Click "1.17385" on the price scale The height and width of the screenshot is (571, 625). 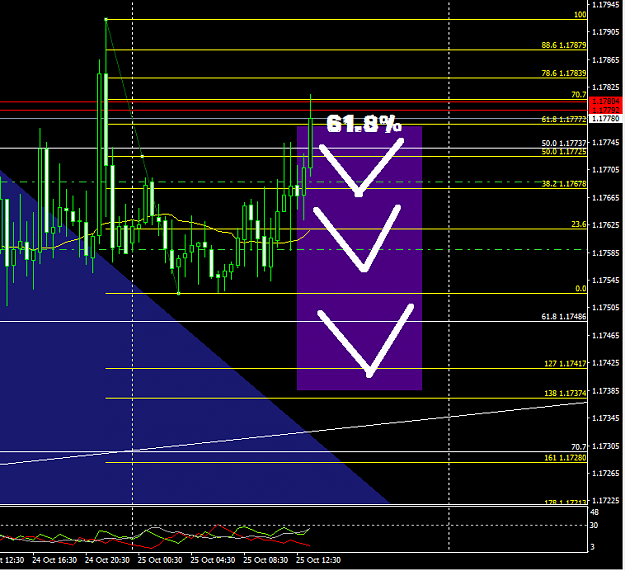click(x=606, y=391)
